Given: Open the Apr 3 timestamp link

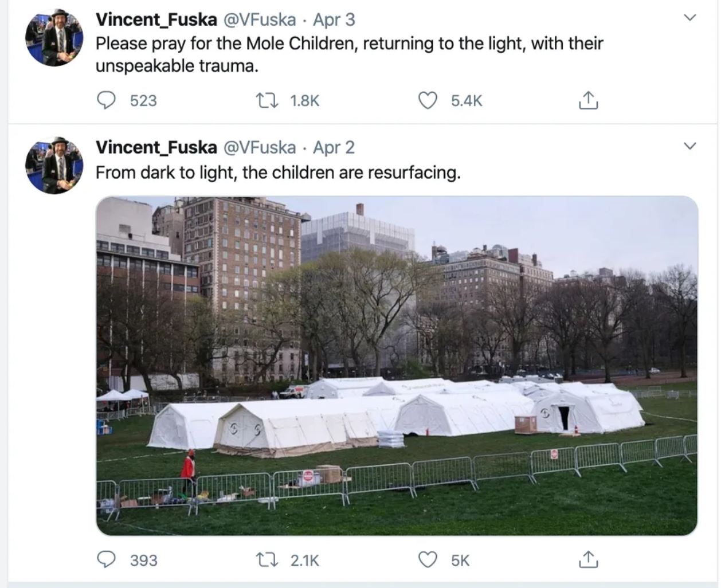Looking at the screenshot, I should pos(334,19).
